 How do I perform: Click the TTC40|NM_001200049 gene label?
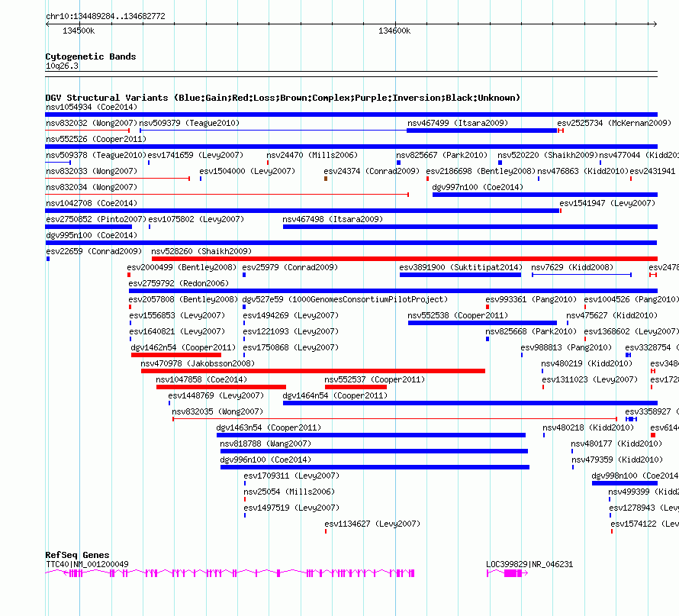click(87, 564)
